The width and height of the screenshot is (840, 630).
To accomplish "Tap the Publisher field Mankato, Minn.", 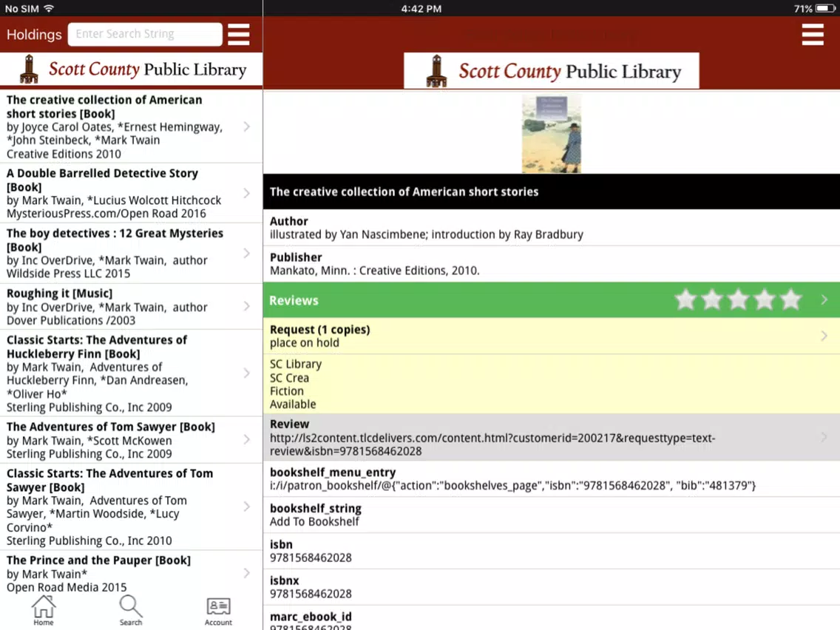I will (x=552, y=264).
